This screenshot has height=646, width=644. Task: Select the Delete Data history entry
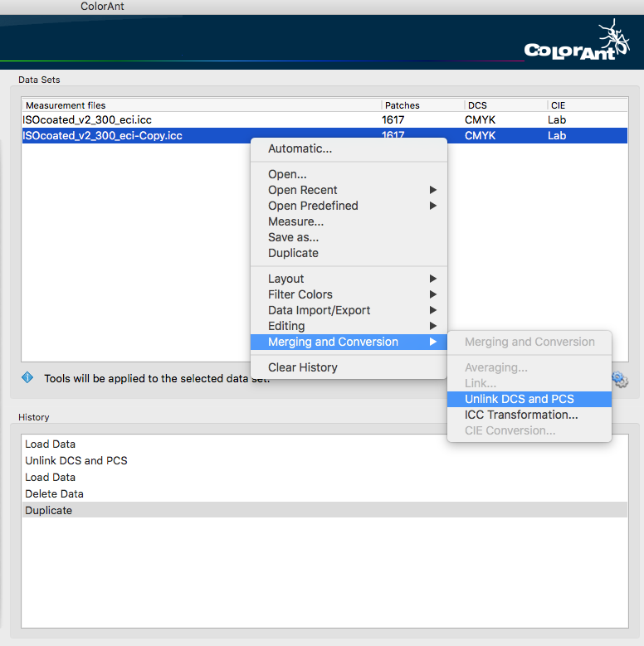click(x=324, y=493)
